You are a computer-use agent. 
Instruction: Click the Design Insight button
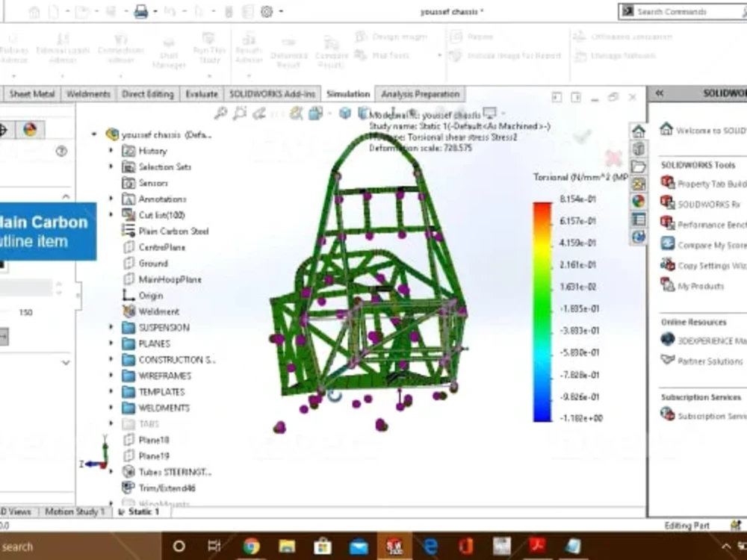(x=394, y=36)
